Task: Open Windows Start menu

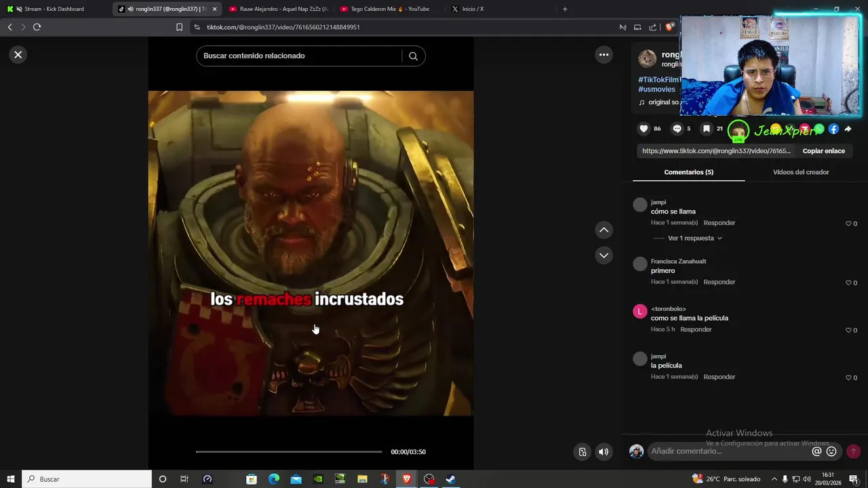Action: (x=10, y=479)
